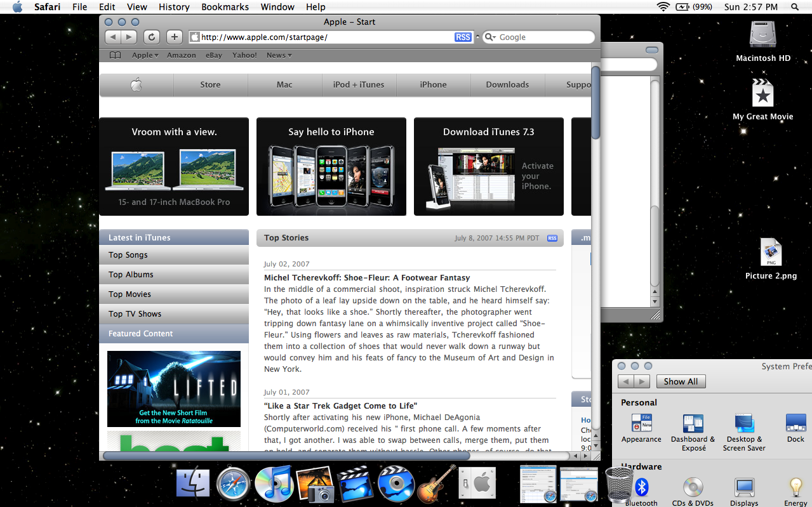Reload the page with the refresh button
This screenshot has height=507, width=812.
[151, 37]
